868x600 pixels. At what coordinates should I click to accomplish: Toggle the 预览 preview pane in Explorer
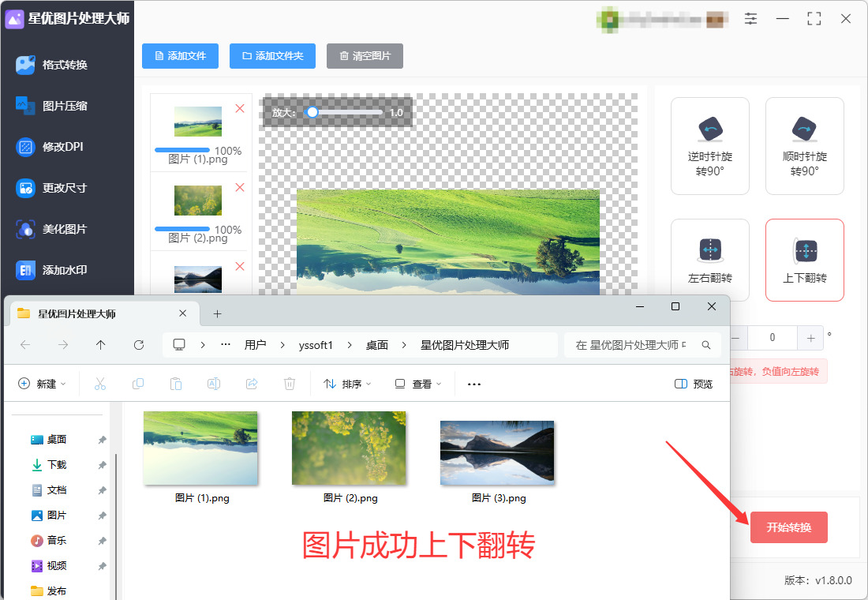click(x=694, y=384)
